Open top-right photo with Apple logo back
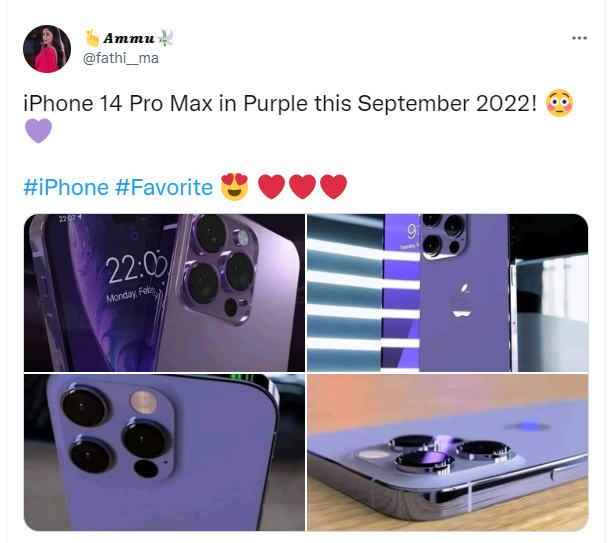The width and height of the screenshot is (616, 543). [447, 293]
